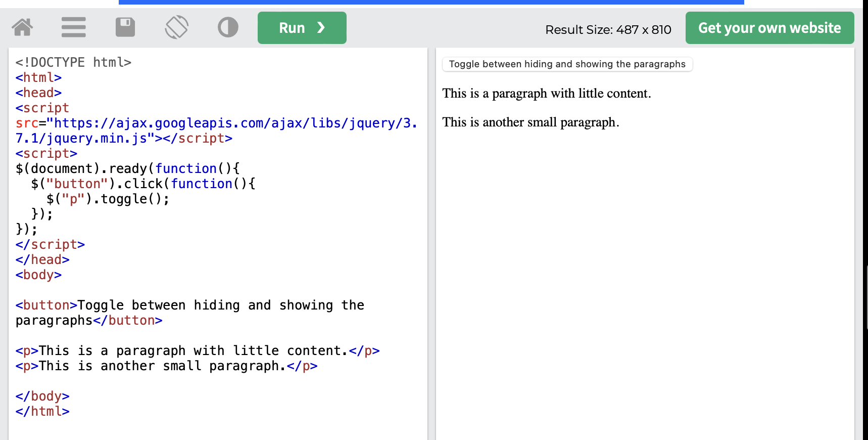Click the closing </head> tag in editor
The image size is (868, 440).
42,259
